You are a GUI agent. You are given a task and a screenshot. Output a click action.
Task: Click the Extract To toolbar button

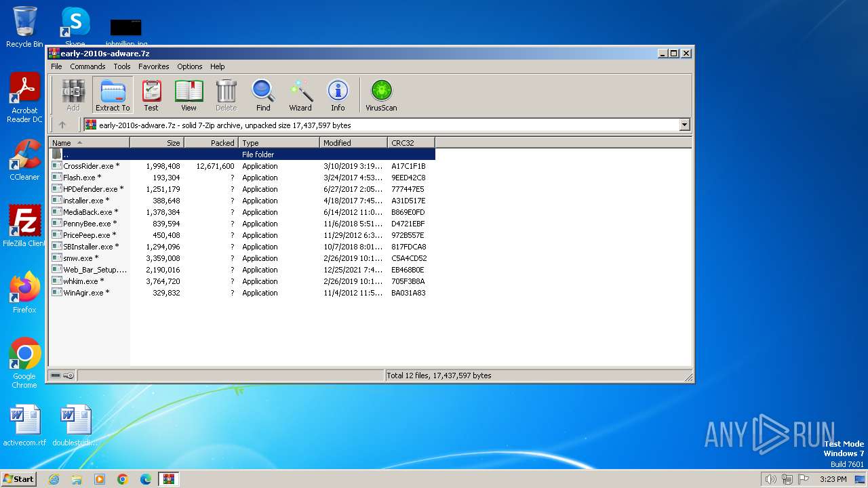[113, 95]
